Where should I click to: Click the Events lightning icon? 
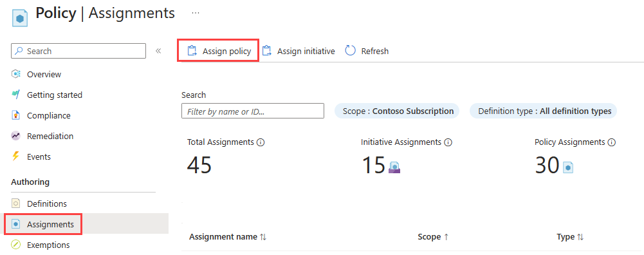tap(16, 156)
